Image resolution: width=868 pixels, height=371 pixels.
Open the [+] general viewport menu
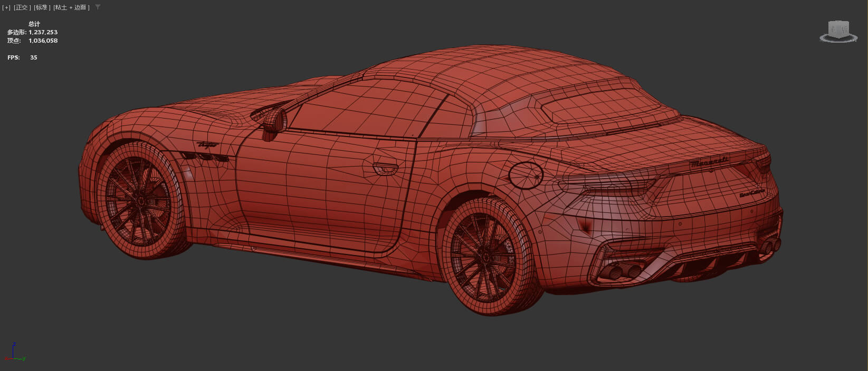pos(6,7)
